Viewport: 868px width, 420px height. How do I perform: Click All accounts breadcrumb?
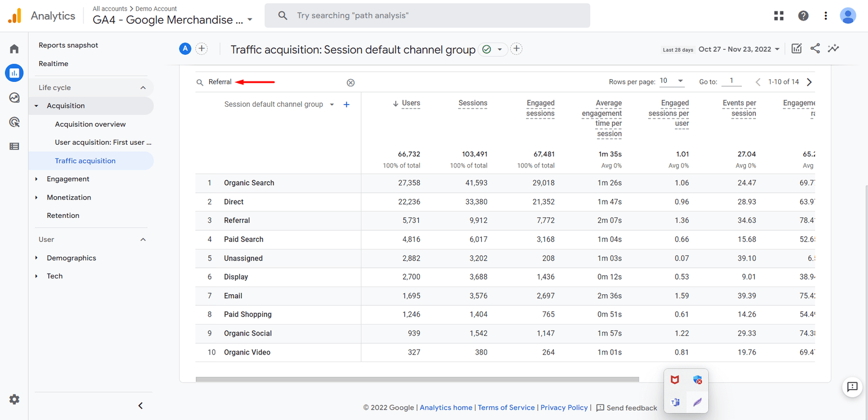[110, 9]
